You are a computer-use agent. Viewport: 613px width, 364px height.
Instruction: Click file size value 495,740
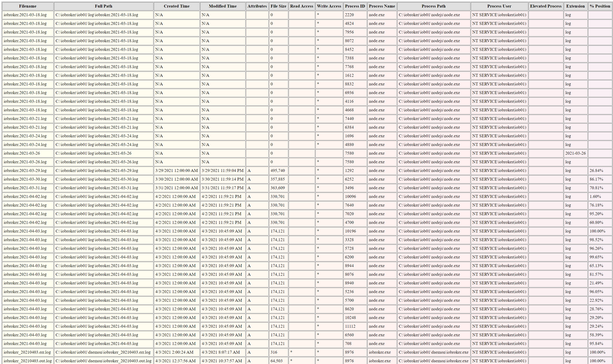(x=278, y=171)
